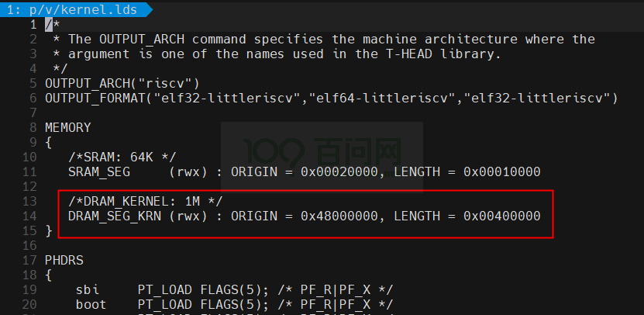This screenshot has height=315, width=644.
Task: Click the /*SRAM: 64K */ comment
Action: [122, 157]
